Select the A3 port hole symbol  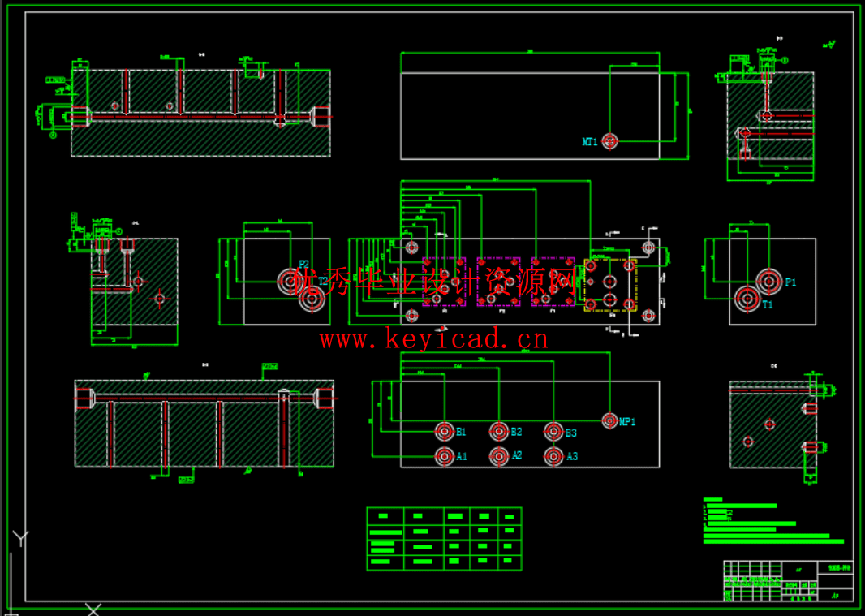click(x=553, y=456)
